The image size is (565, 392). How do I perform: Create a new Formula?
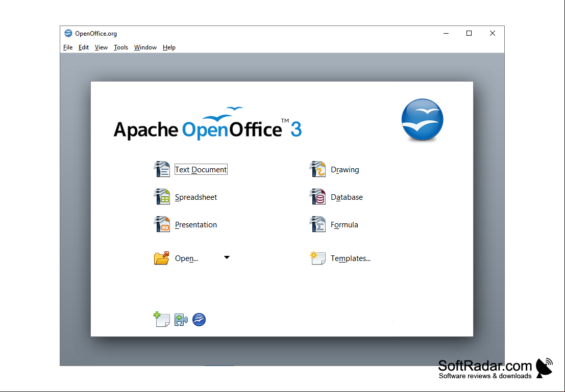coord(345,225)
